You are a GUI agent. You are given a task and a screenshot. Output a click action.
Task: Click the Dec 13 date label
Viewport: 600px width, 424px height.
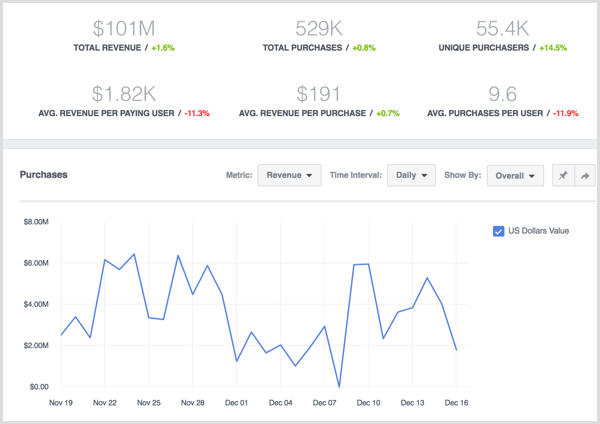pyautogui.click(x=412, y=403)
